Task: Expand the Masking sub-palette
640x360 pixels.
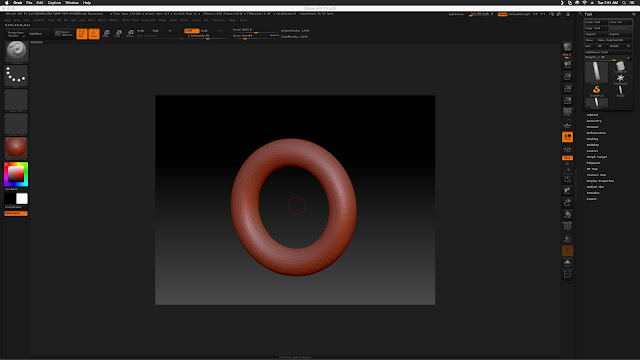Action: pyautogui.click(x=592, y=139)
